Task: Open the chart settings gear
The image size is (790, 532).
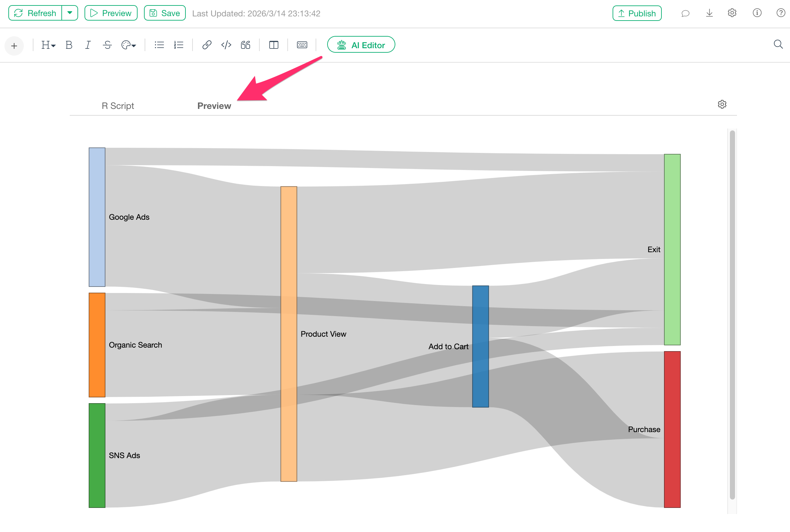Action: 722,104
